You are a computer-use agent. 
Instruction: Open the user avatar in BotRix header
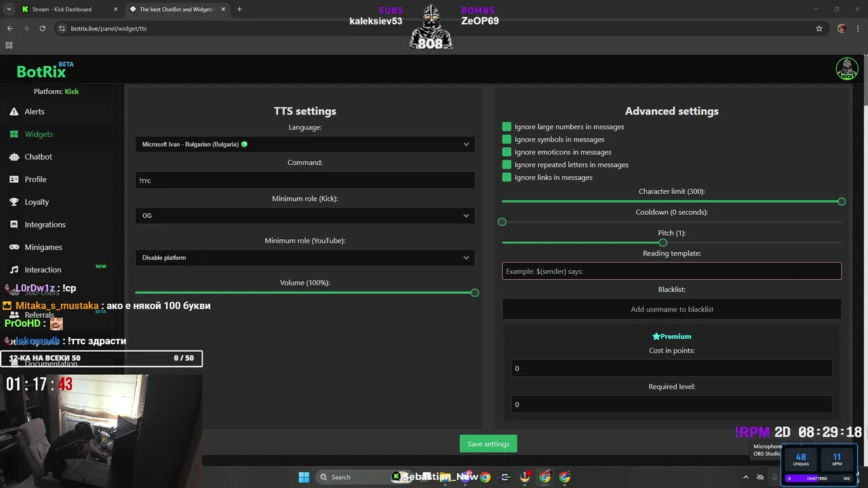(847, 68)
